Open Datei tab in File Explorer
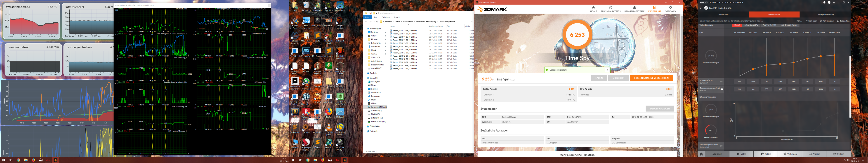868x163 pixels. tap(367, 17)
